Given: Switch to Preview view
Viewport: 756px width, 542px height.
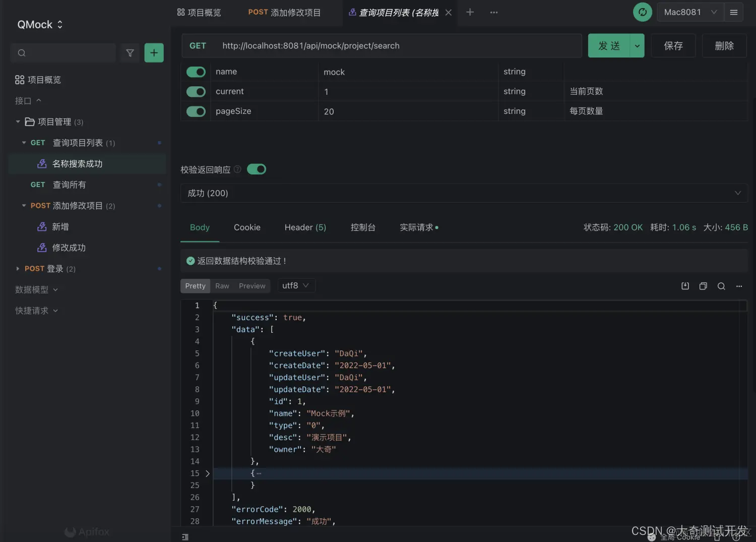Looking at the screenshot, I should click(252, 286).
